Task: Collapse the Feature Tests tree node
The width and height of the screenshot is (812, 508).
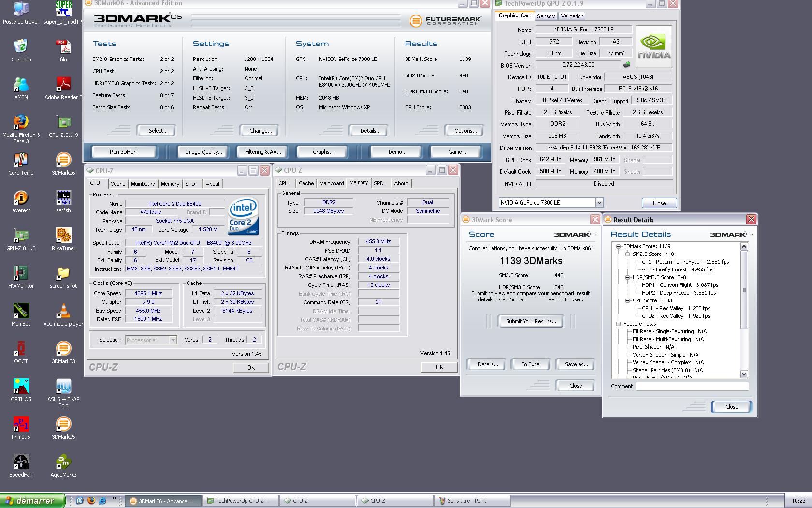Action: coord(618,324)
